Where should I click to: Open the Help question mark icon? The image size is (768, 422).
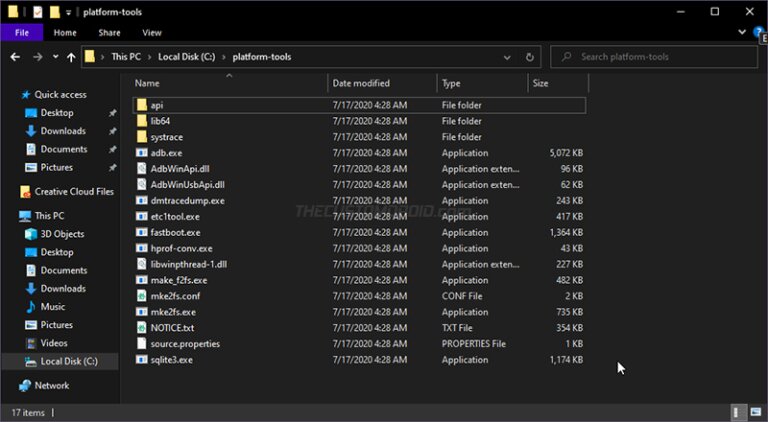click(759, 32)
